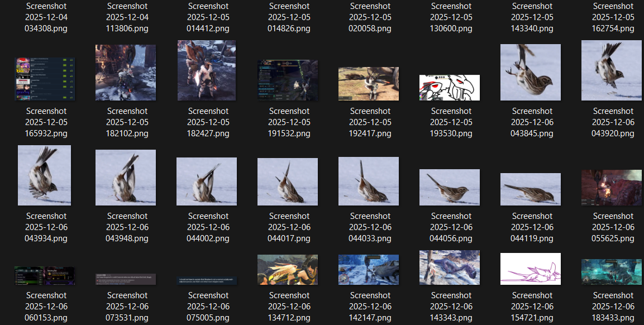The height and width of the screenshot is (325, 644).
Task: Click the file name Screenshot 2025-12-06 044056.png
Action: (451, 227)
